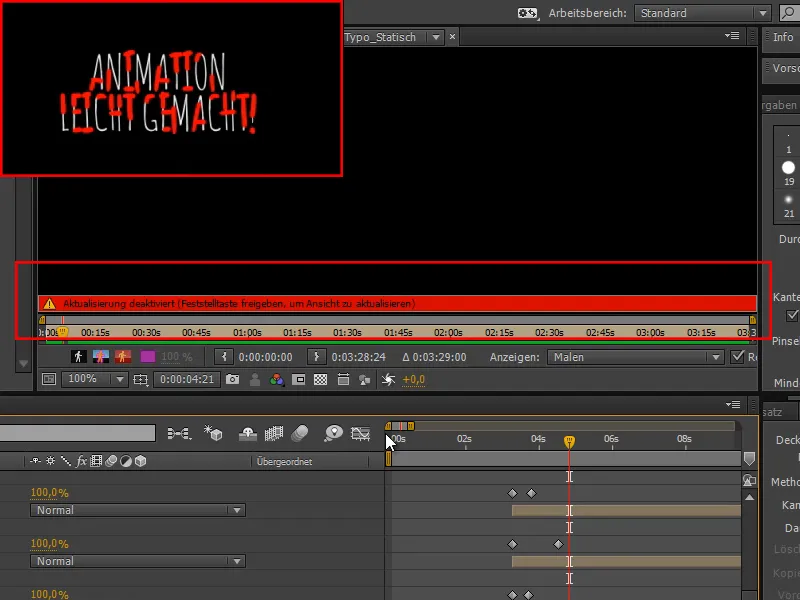Toggle the draft 3D icon
This screenshot has width=800, height=600.
[x=213, y=433]
